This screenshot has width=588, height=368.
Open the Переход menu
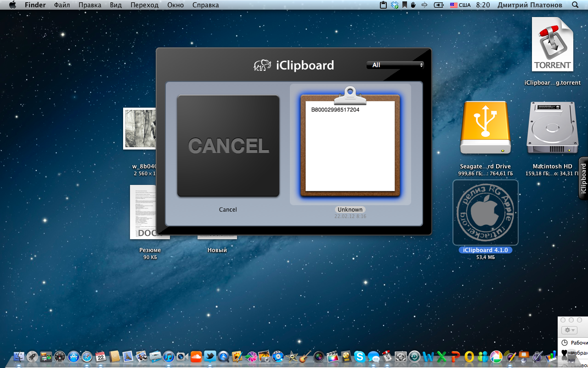click(x=144, y=5)
